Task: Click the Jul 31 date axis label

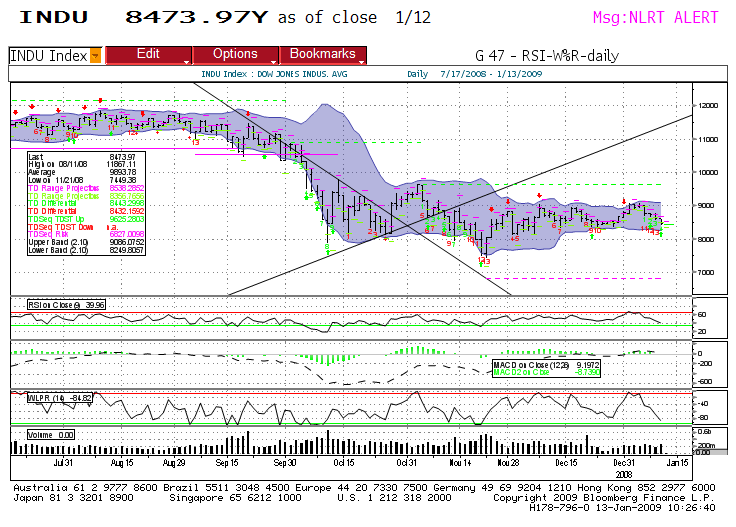Action: pyautogui.click(x=63, y=463)
